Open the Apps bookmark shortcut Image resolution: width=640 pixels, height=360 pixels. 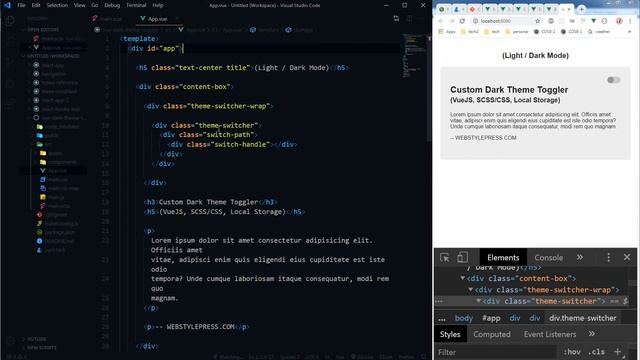(447, 31)
